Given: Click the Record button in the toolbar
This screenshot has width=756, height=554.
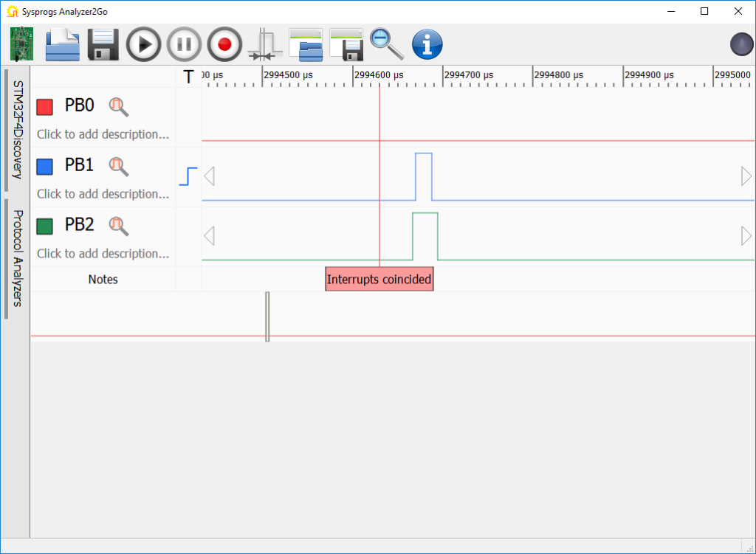Looking at the screenshot, I should click(224, 44).
